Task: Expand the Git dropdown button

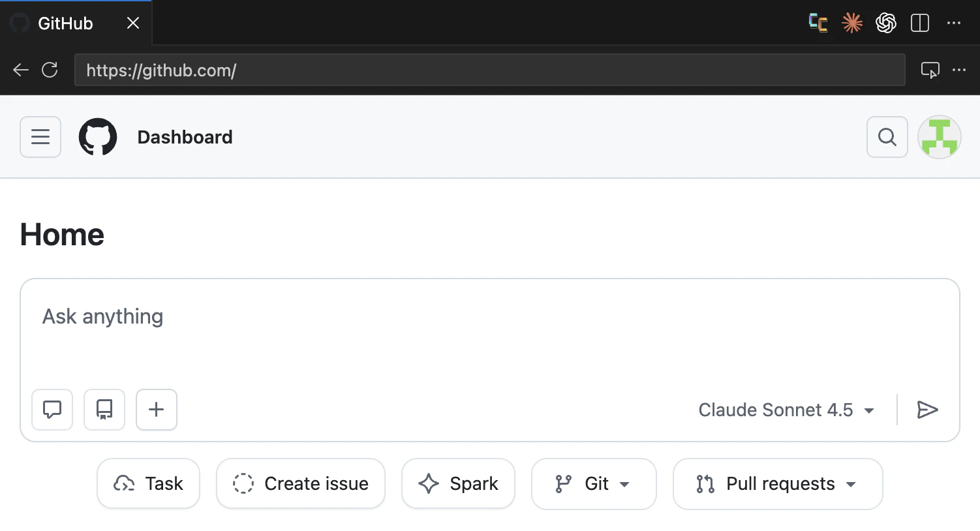Action: 594,484
